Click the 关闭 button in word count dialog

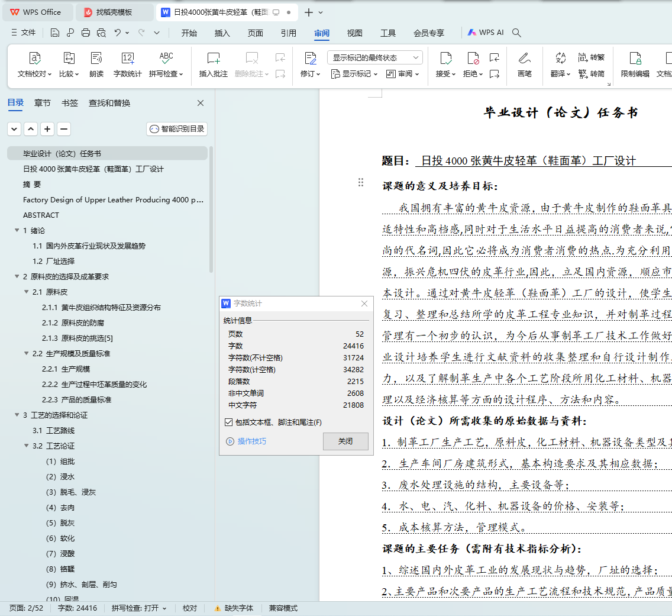[x=345, y=441]
